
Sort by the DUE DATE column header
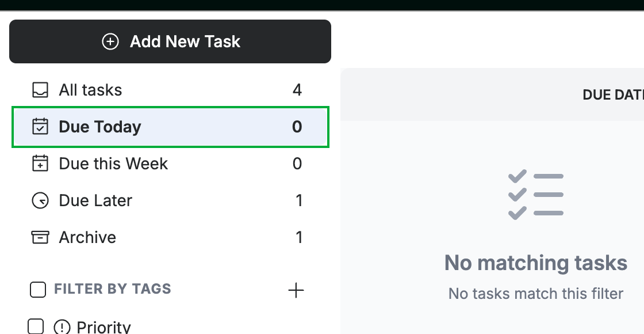click(613, 95)
